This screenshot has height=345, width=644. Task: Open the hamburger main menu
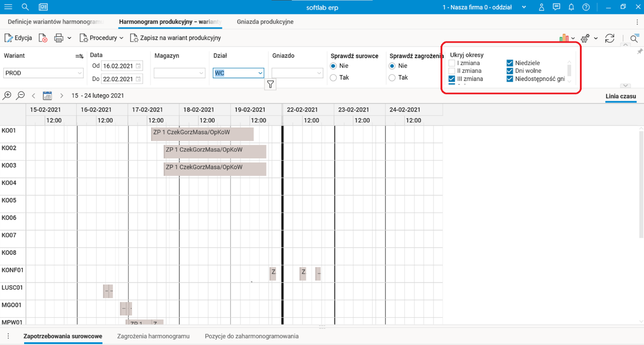8,7
